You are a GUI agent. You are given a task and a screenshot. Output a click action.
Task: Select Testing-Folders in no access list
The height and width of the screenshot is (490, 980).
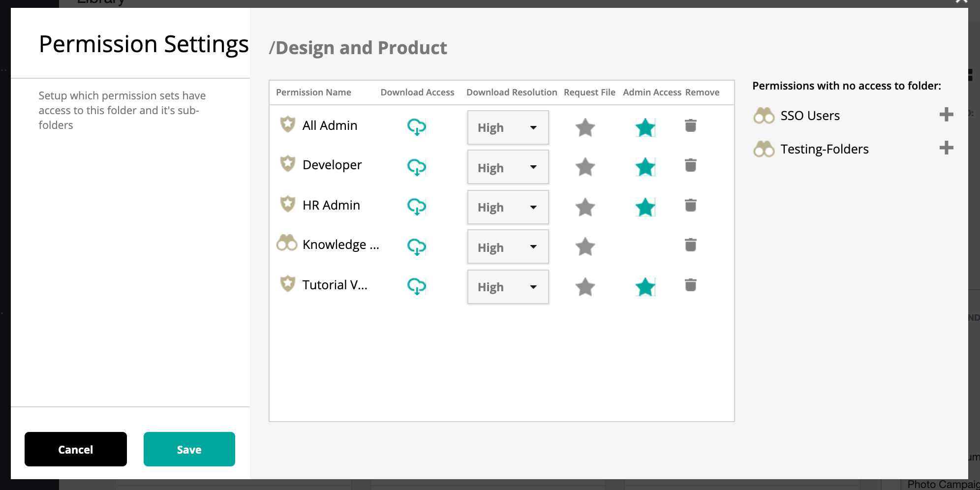pos(824,149)
